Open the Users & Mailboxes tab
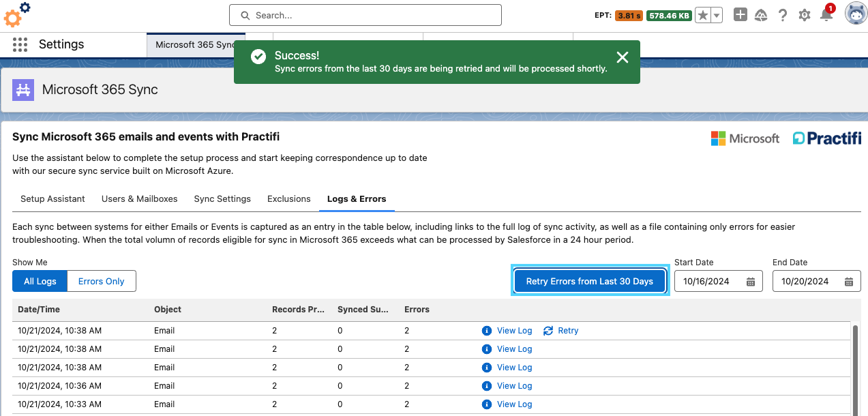 coord(139,199)
